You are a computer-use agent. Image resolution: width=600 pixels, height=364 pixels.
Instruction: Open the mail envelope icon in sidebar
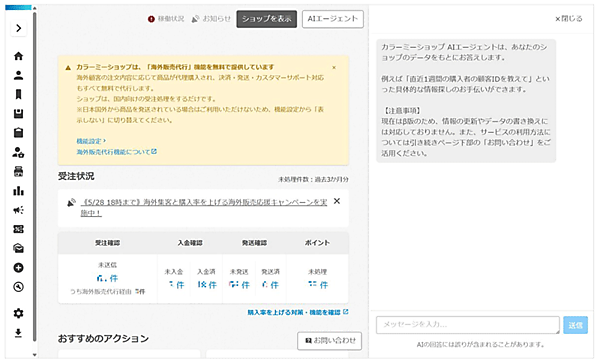pyautogui.click(x=18, y=248)
